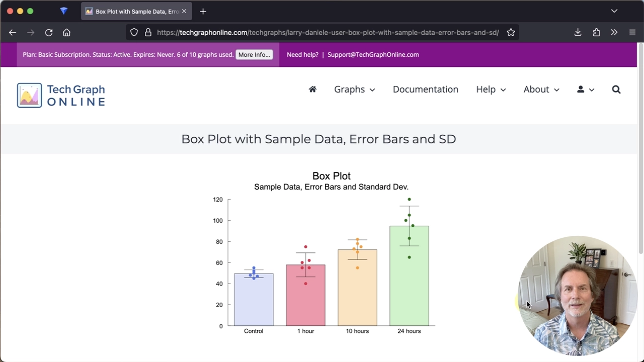Viewport: 644px width, 362px height.
Task: Go to the browser home page icon
Action: click(x=66, y=33)
